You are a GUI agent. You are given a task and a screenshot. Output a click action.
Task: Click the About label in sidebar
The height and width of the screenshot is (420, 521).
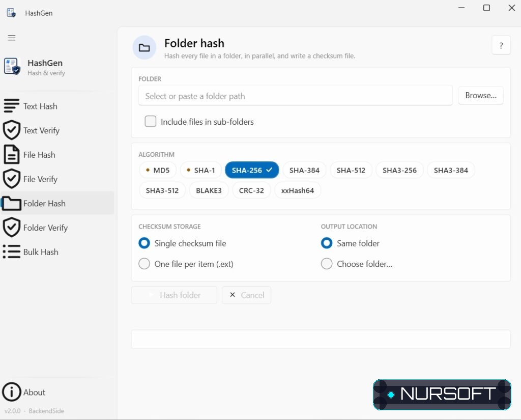(x=34, y=392)
